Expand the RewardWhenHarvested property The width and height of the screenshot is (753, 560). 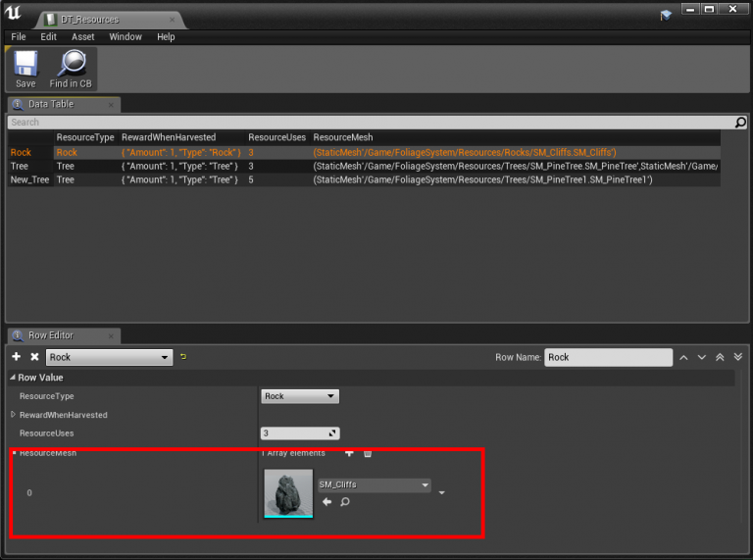[14, 415]
